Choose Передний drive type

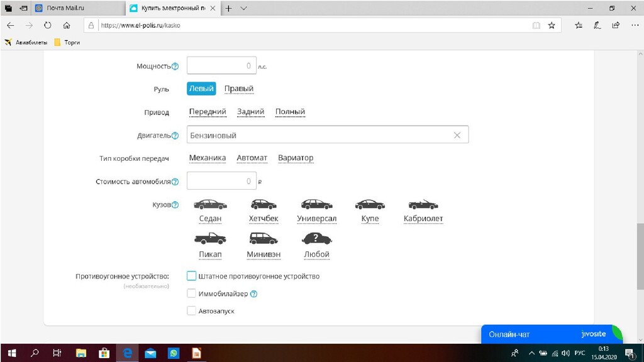click(208, 112)
